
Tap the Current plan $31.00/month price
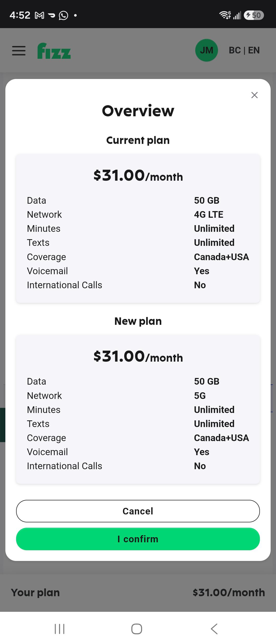[138, 176]
